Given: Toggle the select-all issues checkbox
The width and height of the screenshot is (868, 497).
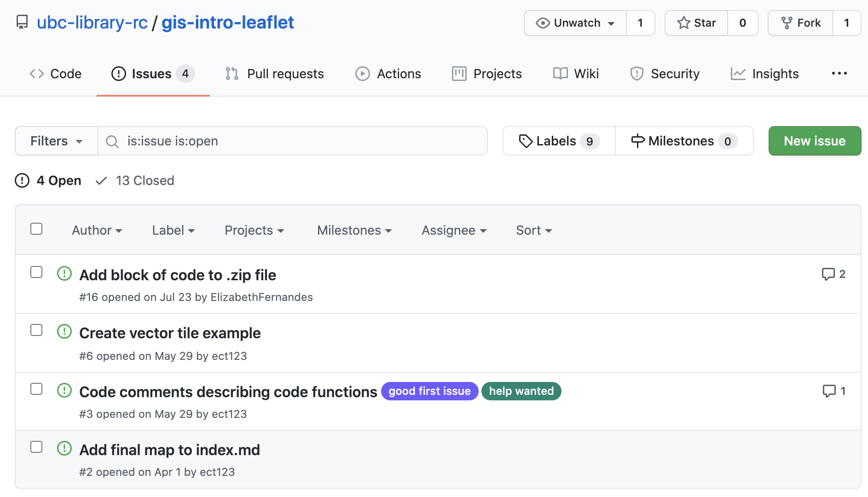Looking at the screenshot, I should pyautogui.click(x=36, y=229).
